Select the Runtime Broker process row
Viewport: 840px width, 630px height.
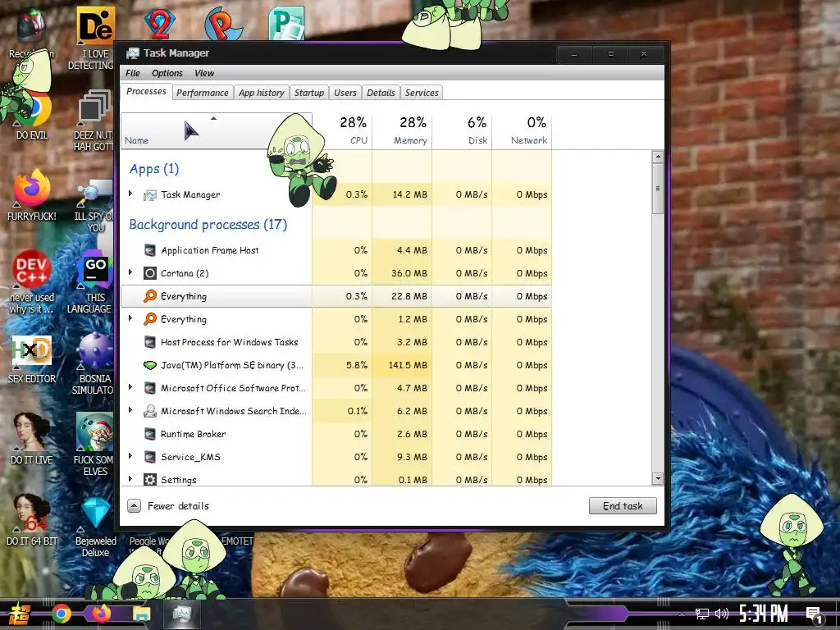pyautogui.click(x=336, y=434)
